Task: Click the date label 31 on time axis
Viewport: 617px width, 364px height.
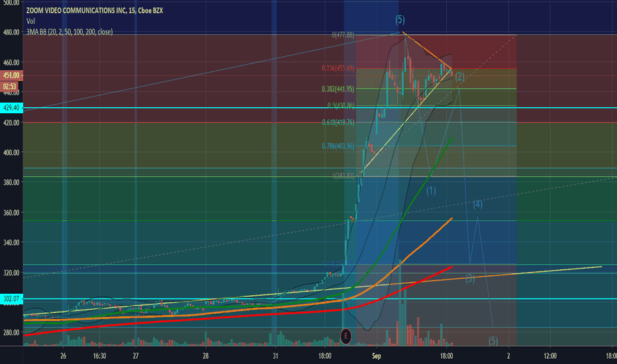Action: pos(275,356)
